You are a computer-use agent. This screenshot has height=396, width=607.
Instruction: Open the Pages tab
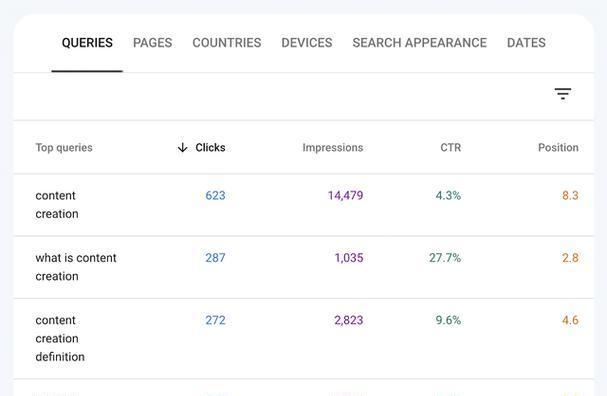153,43
